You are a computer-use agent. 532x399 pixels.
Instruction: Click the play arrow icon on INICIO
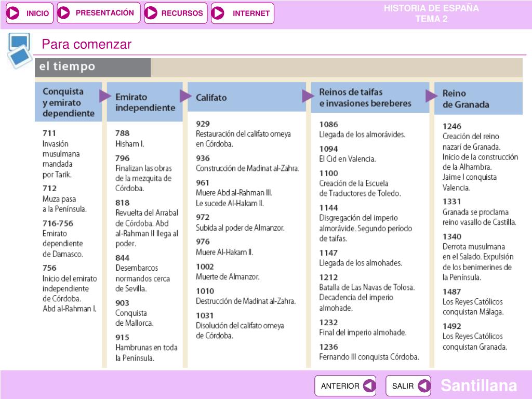coord(13,13)
